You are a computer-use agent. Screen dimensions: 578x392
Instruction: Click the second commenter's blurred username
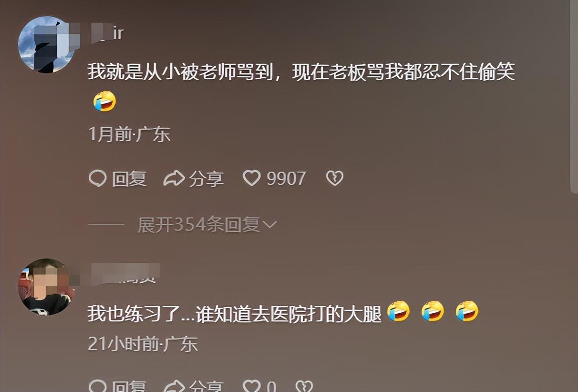click(124, 273)
